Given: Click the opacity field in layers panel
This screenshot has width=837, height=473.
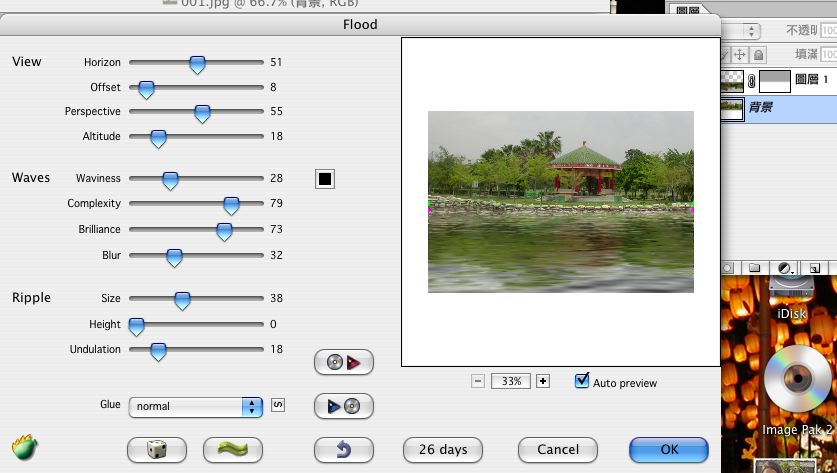Looking at the screenshot, I should pyautogui.click(x=829, y=30).
